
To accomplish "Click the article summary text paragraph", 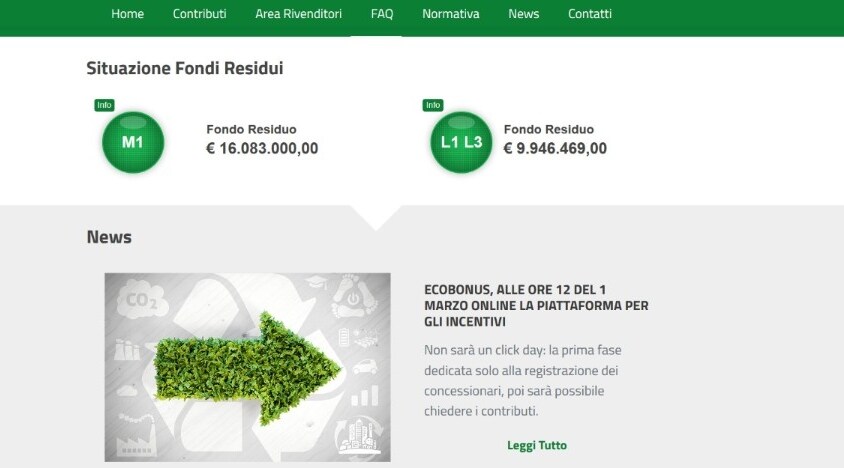I will point(529,380).
